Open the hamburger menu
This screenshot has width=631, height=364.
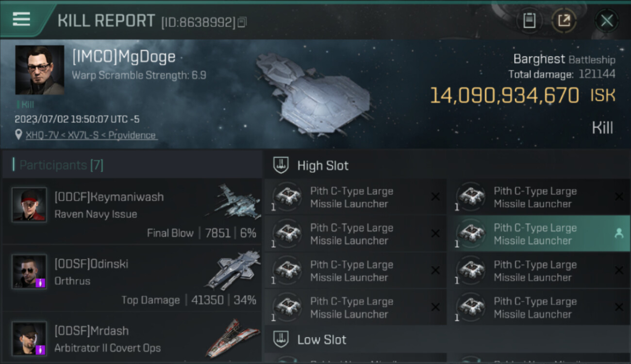point(21,19)
